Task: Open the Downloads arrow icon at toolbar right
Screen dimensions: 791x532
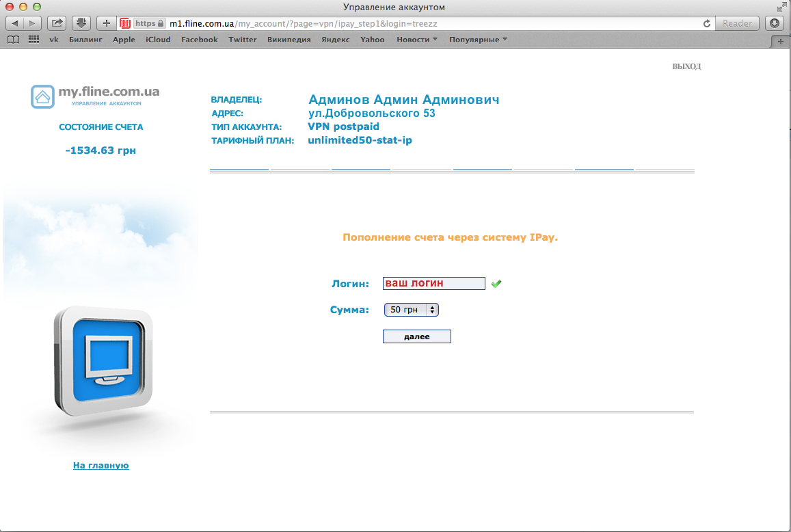Action: tap(775, 23)
